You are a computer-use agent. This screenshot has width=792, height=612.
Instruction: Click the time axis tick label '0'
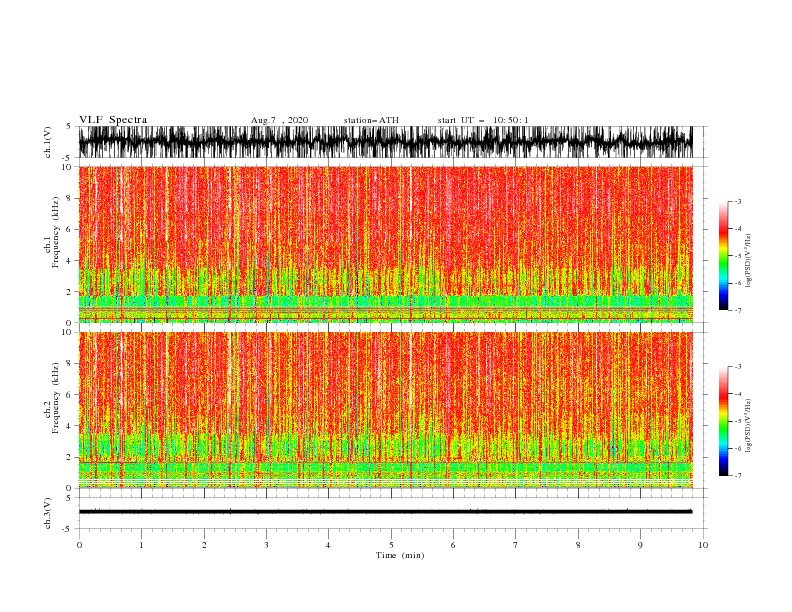pos(79,545)
